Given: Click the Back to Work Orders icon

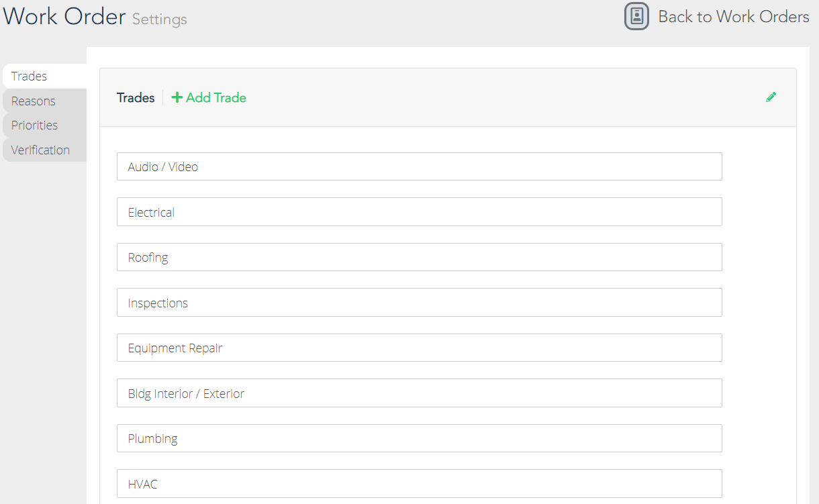Looking at the screenshot, I should coord(636,17).
